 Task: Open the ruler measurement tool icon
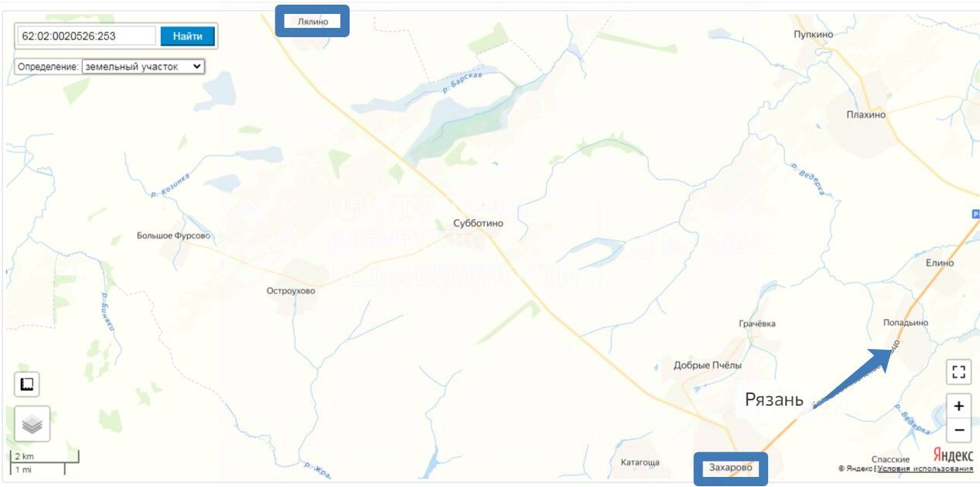[x=27, y=385]
